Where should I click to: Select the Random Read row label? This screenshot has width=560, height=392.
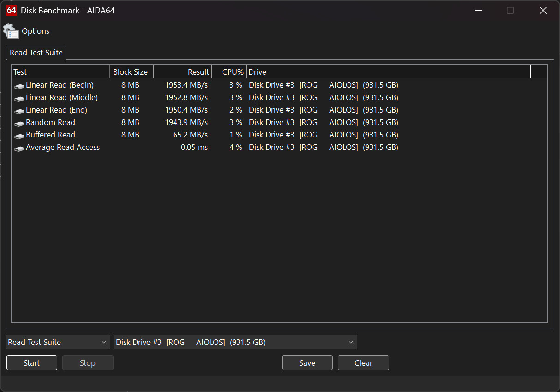pyautogui.click(x=50, y=122)
